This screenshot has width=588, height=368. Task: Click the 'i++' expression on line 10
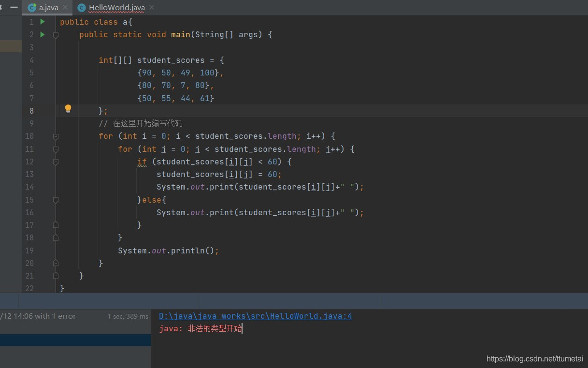pos(314,136)
